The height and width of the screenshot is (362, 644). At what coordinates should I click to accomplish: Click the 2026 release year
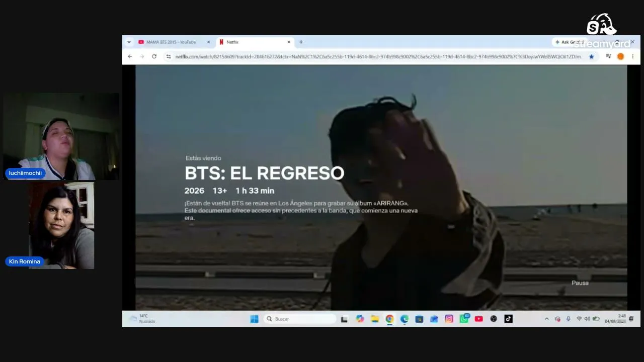[194, 191]
